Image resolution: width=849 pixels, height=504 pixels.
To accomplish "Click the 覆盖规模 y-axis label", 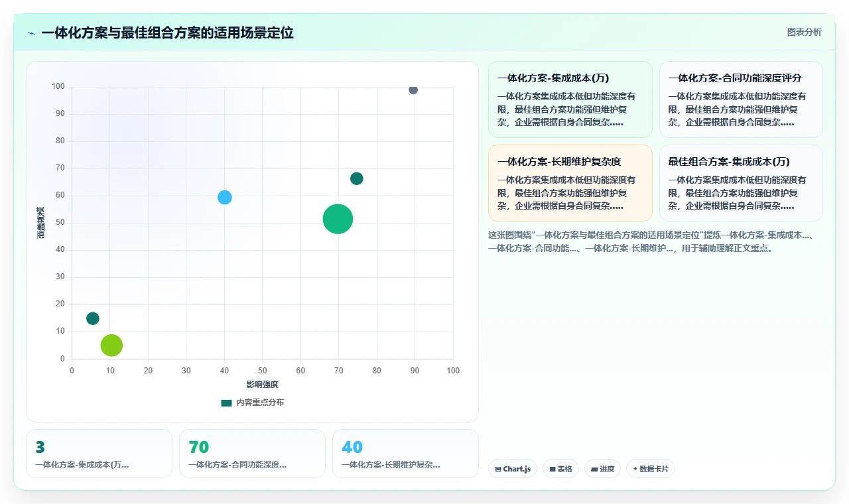I will coord(41,223).
